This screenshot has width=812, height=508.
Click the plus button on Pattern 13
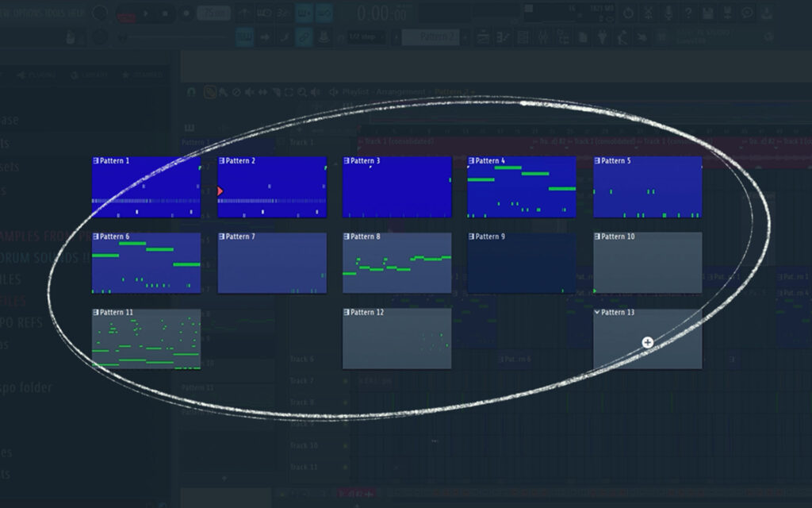tap(648, 342)
